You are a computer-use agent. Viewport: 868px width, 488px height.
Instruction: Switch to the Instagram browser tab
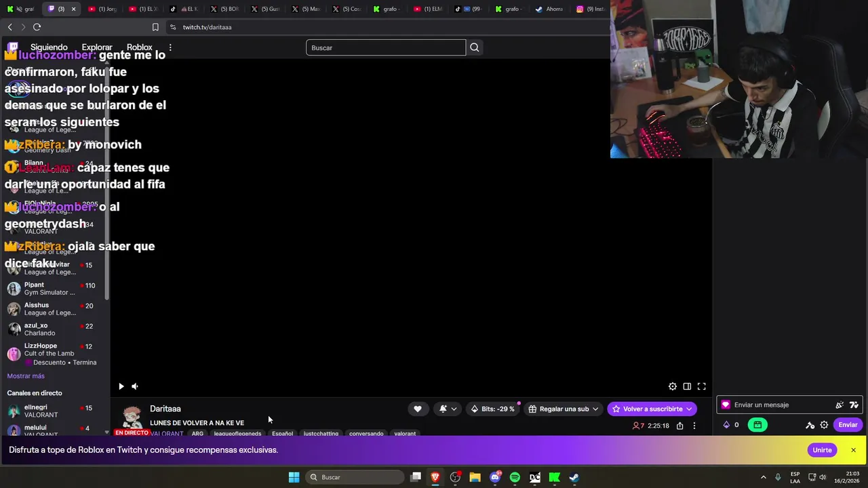tap(590, 9)
